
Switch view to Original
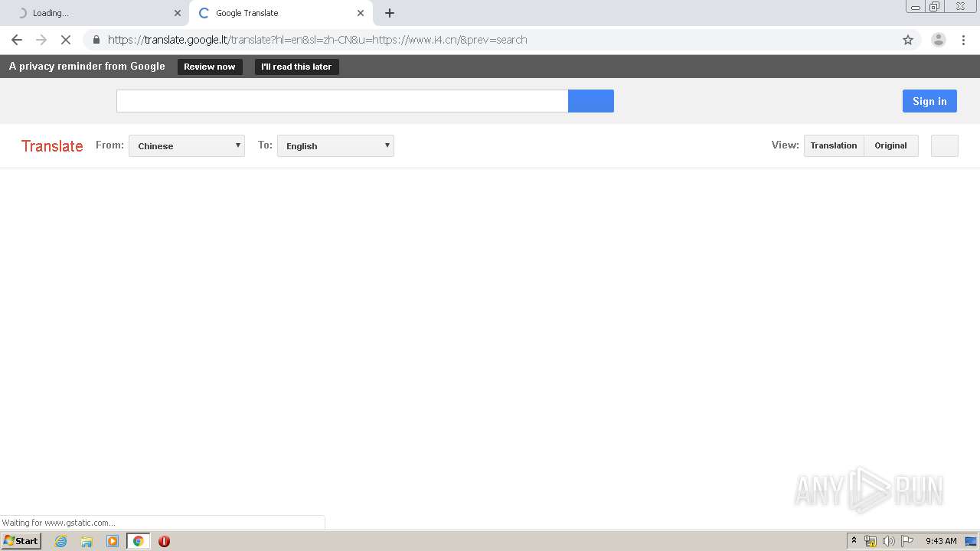[x=890, y=145]
